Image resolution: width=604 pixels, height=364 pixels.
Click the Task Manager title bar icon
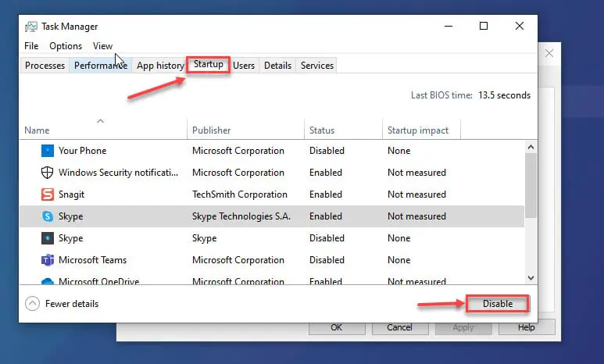(31, 27)
